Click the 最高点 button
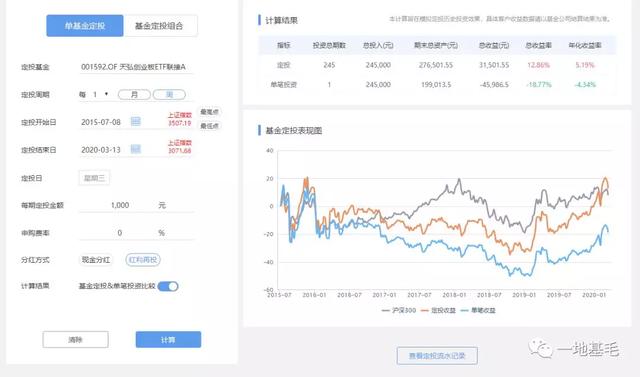 coord(209,112)
